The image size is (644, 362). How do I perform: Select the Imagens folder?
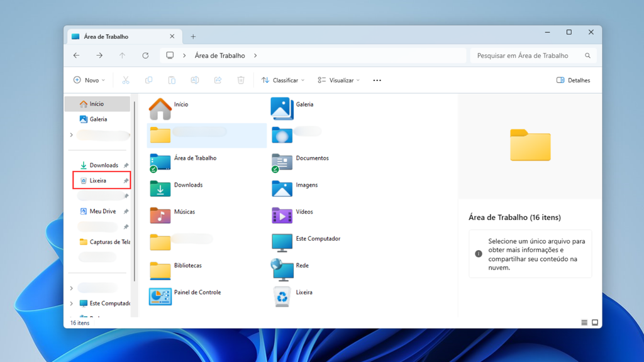coord(295,189)
